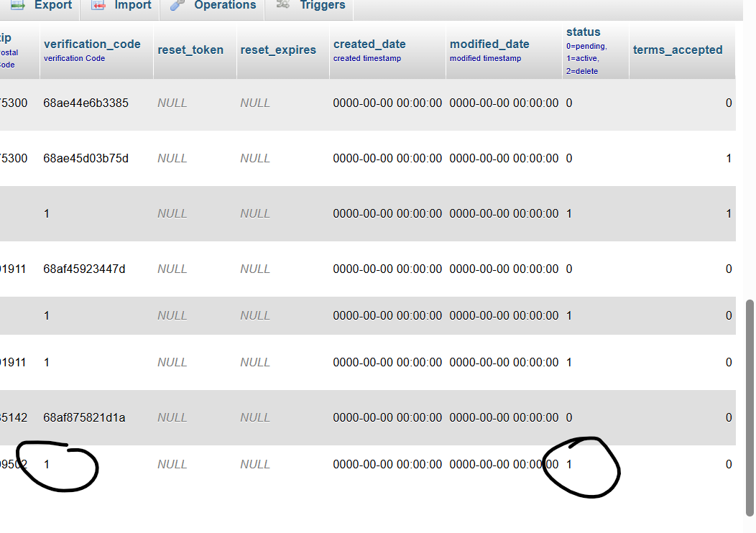Click the modified_date column header
Viewport: 756px width, 533px height.
click(489, 45)
